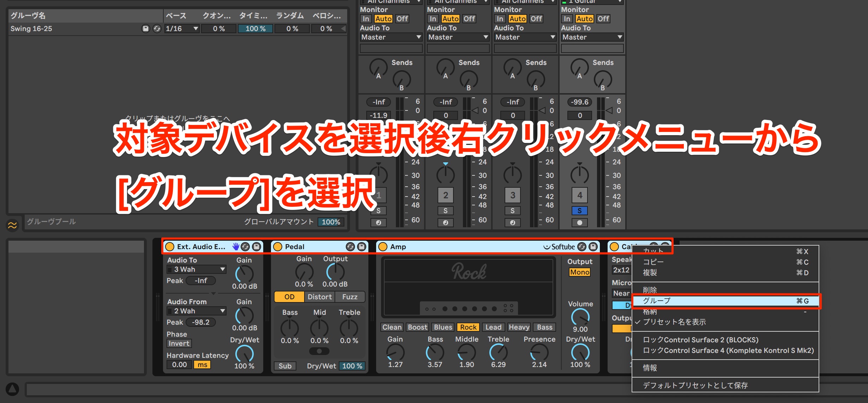
Task: Toggle the Invert phase button
Action: 179,343
